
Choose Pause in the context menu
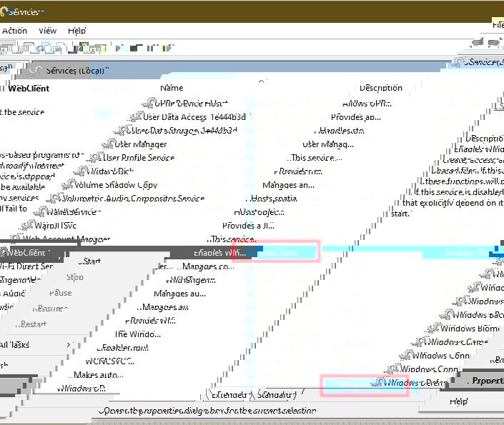click(61, 293)
